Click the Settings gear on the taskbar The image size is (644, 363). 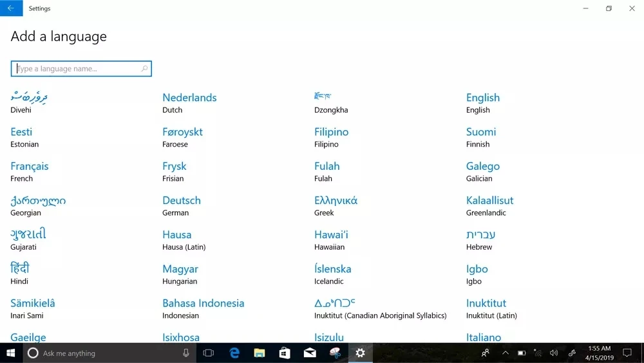tap(360, 353)
